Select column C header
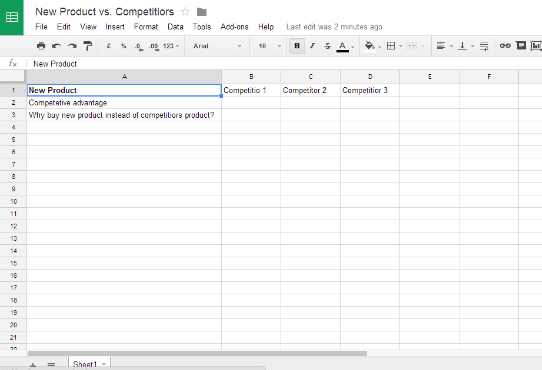 (310, 77)
